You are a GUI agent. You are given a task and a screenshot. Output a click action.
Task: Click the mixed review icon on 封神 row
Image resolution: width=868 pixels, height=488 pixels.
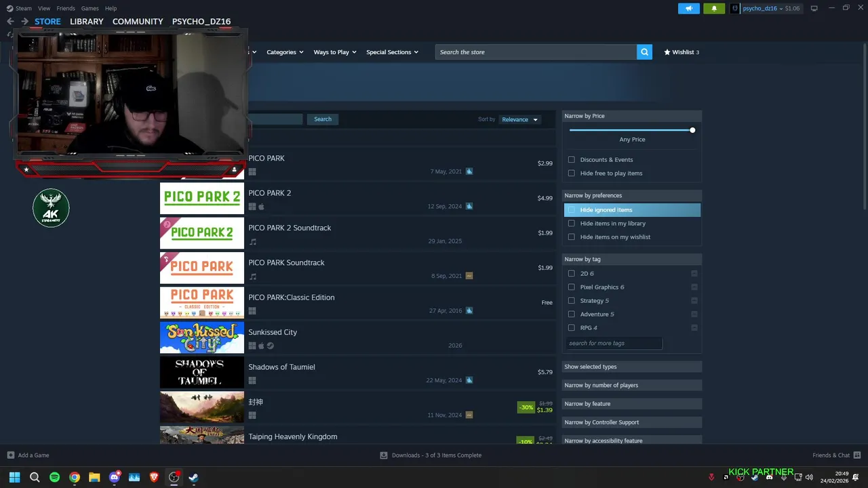[x=469, y=415]
